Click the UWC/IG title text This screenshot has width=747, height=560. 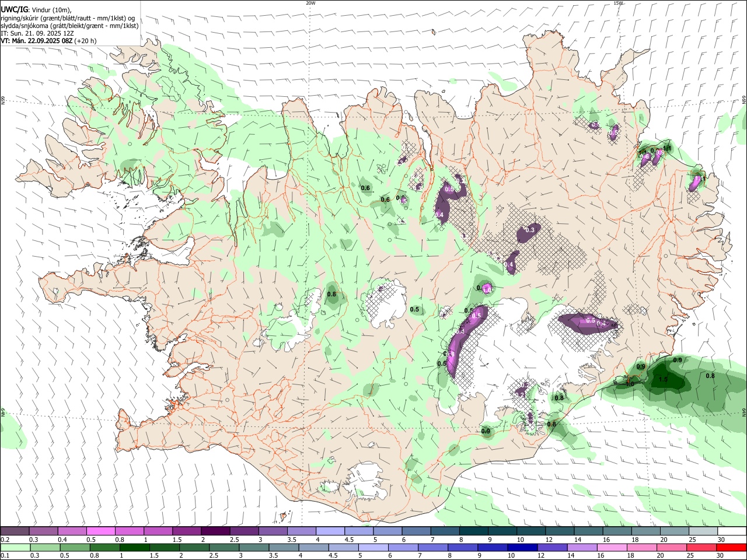[x=14, y=10]
